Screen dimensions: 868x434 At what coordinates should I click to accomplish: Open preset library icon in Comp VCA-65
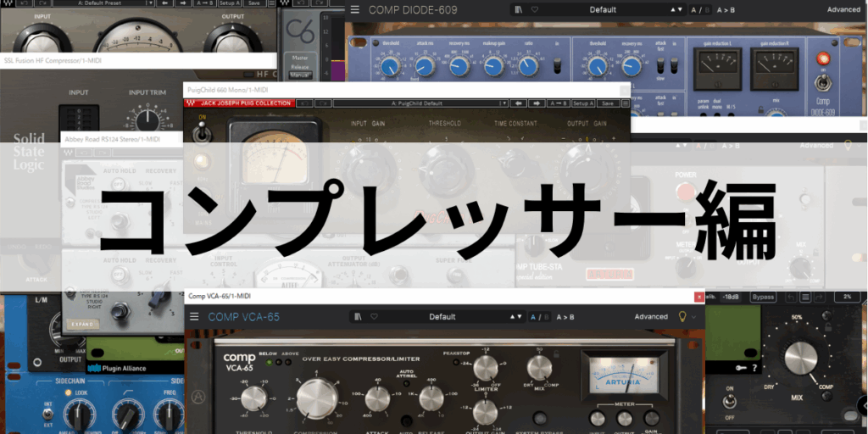point(359,317)
